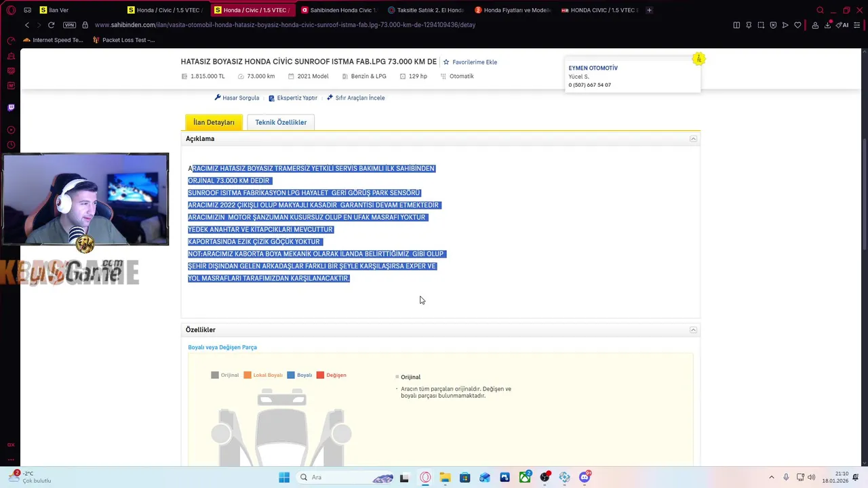868x488 pixels.
Task: Open the Easy Setup settings icon
Action: [857, 25]
